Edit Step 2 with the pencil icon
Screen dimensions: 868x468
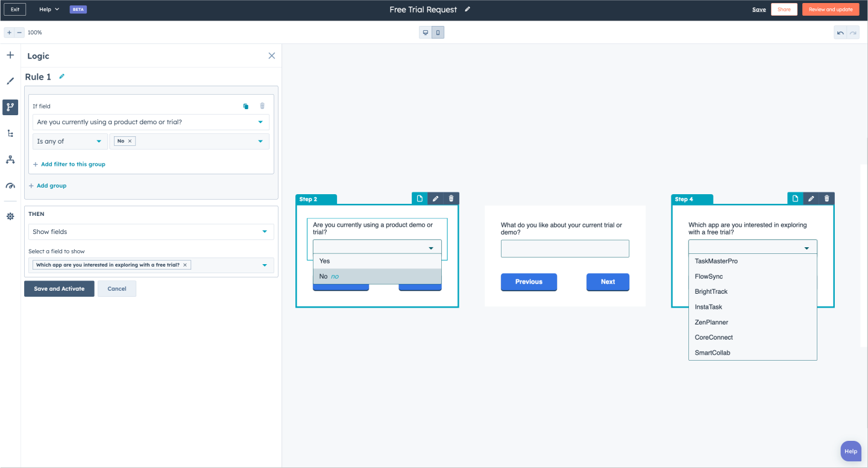click(435, 198)
